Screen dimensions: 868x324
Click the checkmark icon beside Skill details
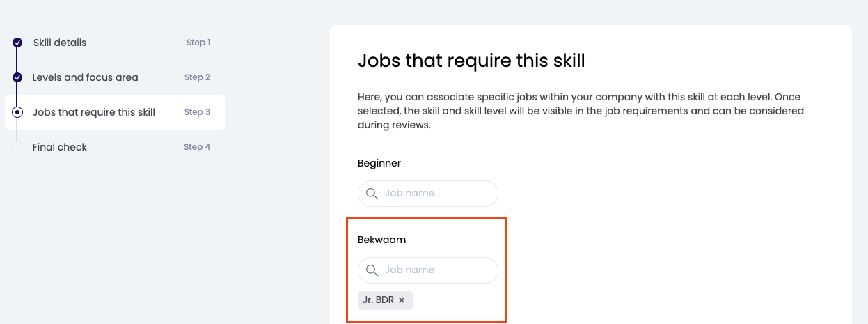point(17,43)
